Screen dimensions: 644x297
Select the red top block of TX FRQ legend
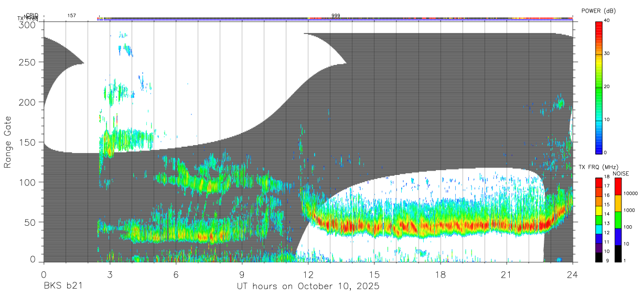tap(599, 182)
